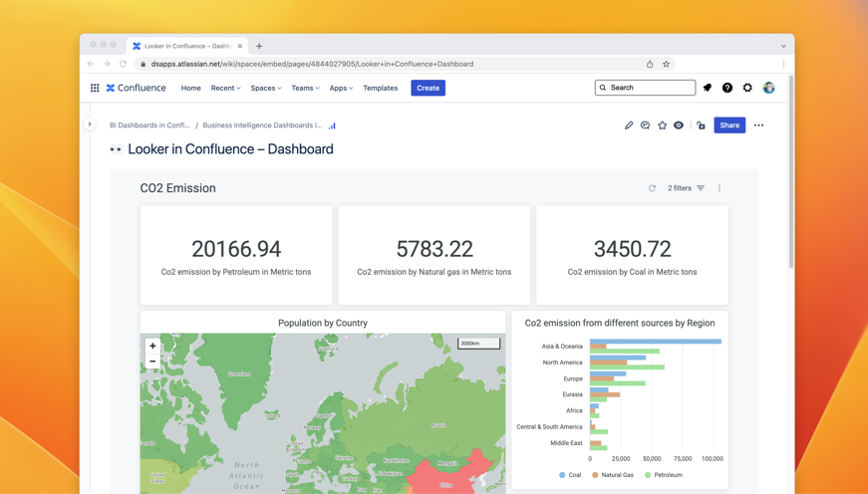Open the Templates menu item
Screen dimensions: 868x494
point(380,88)
